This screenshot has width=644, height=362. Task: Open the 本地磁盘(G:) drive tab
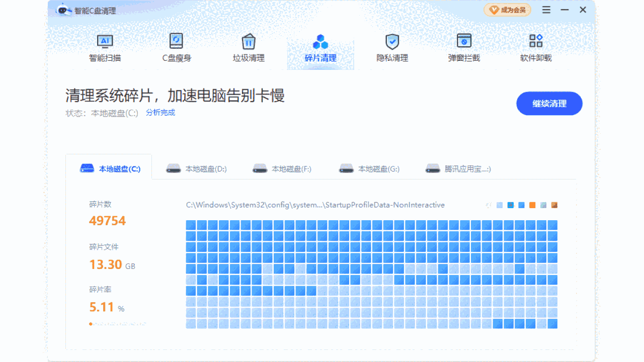[369, 169]
